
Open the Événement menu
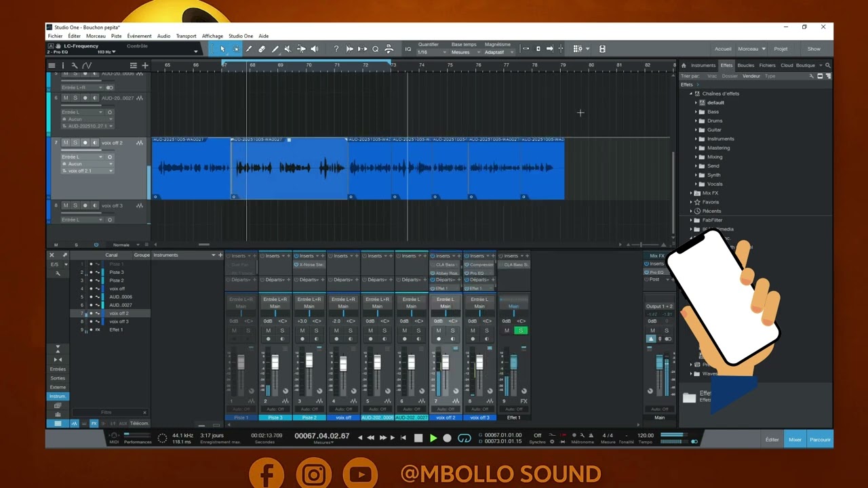tap(139, 36)
